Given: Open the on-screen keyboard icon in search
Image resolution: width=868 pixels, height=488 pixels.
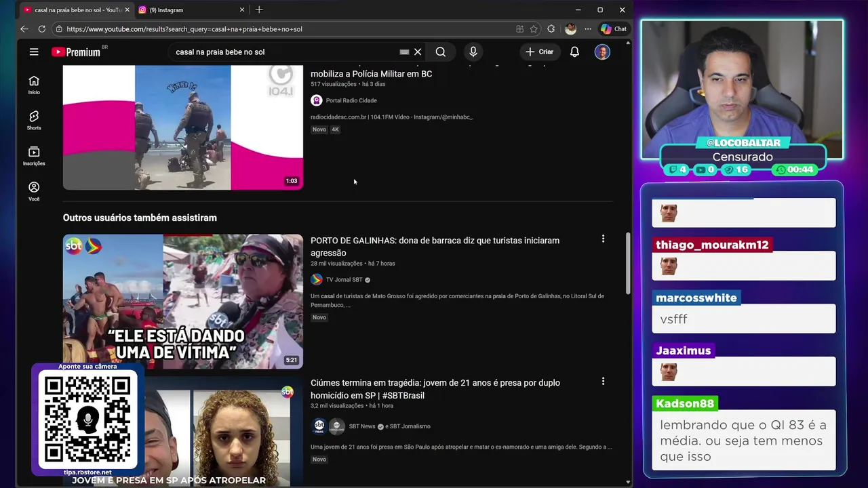Looking at the screenshot, I should click(x=404, y=52).
